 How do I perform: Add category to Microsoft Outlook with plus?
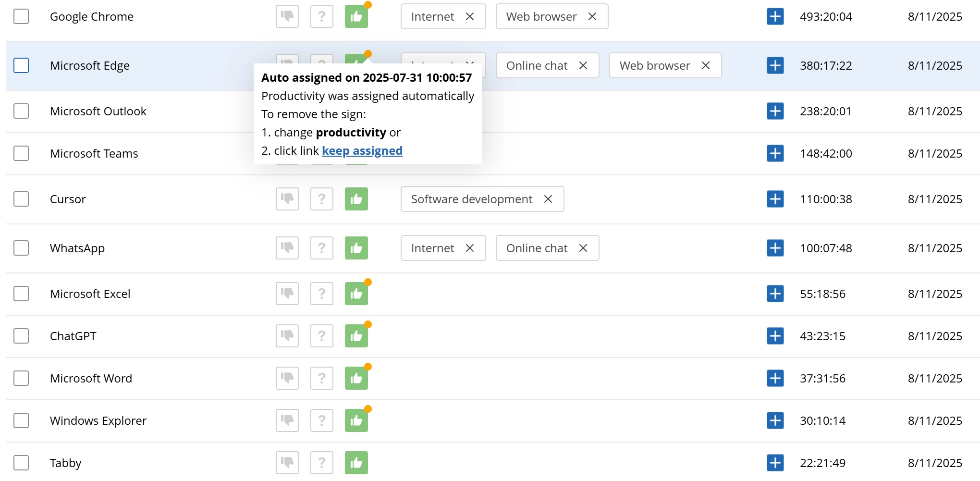pos(775,111)
